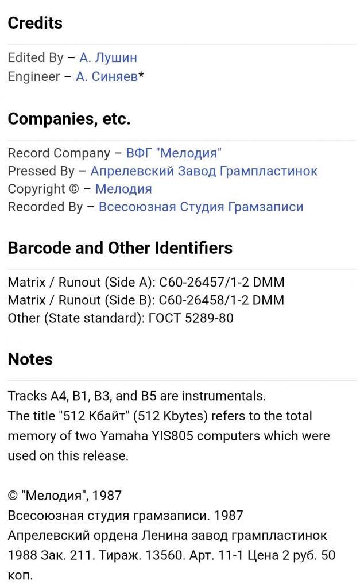Viewport: 364px width, 588px height.
Task: Click the "512 Кбайт" title explanation text
Action: 169,436
